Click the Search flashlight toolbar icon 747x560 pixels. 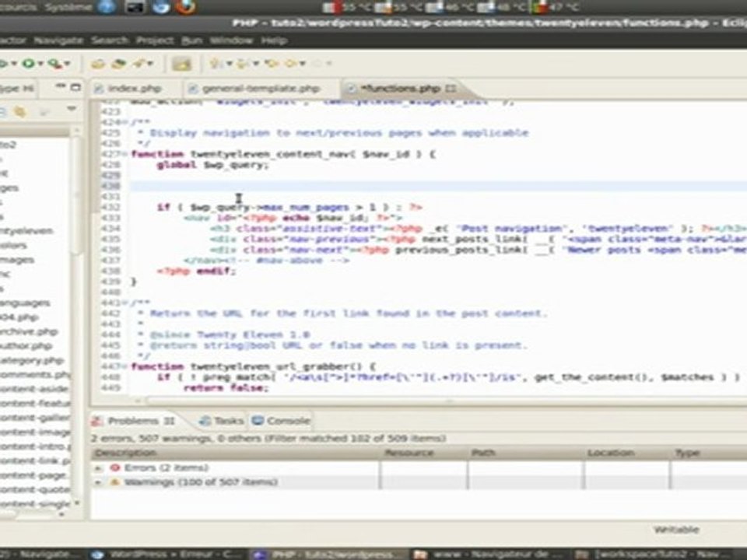click(x=139, y=63)
